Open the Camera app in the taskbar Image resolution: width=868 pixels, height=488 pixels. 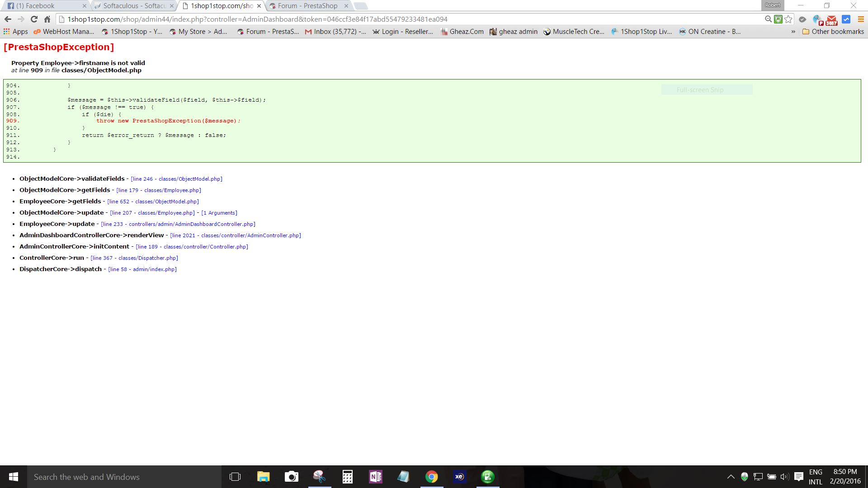pos(292,477)
